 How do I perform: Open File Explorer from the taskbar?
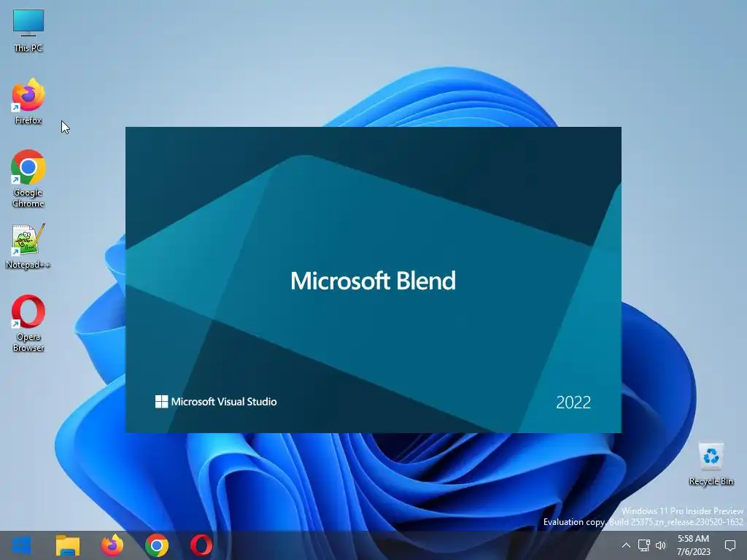point(68,545)
